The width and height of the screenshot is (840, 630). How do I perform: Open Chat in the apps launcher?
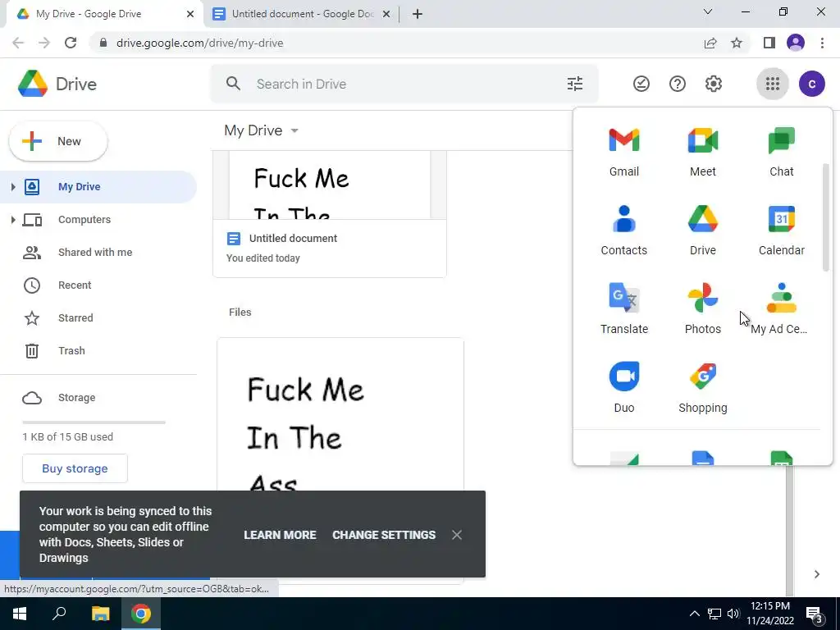pyautogui.click(x=781, y=152)
